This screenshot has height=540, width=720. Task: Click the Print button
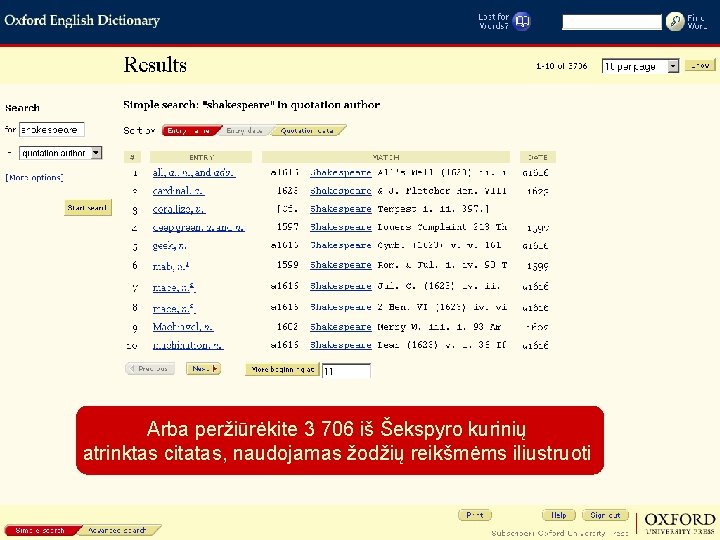point(475,515)
